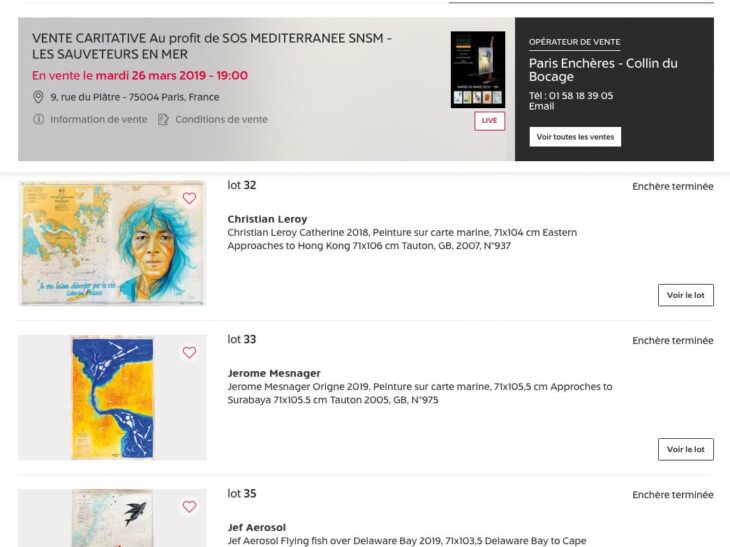
Task: Click the document icon for Conditions de vente
Action: click(x=163, y=120)
